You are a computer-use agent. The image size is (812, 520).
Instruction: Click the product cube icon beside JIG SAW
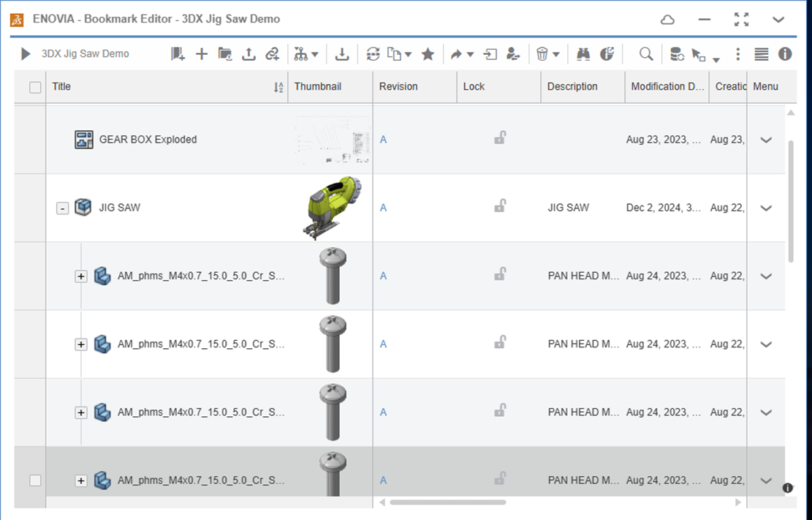tap(83, 208)
